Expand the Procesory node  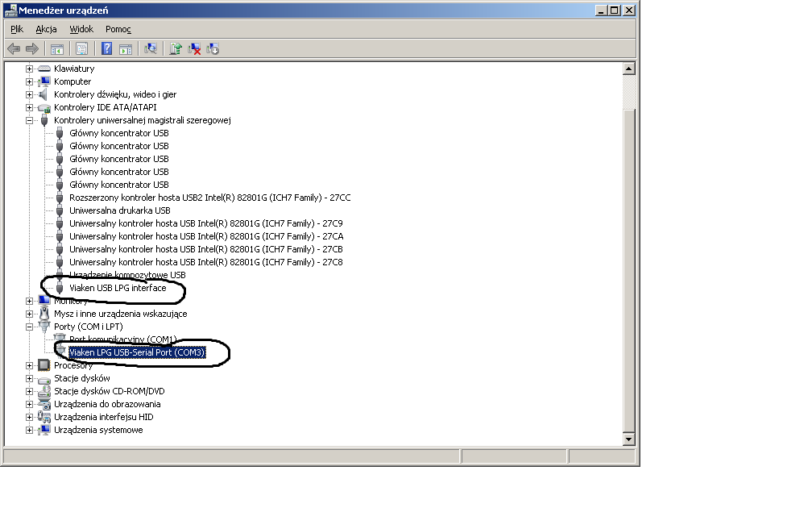click(30, 365)
